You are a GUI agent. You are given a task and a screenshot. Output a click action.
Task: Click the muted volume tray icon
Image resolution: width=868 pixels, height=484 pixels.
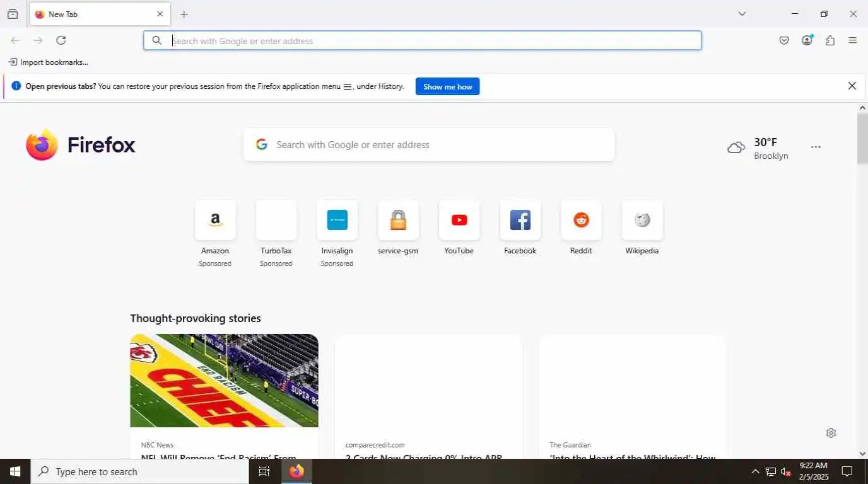pyautogui.click(x=786, y=471)
